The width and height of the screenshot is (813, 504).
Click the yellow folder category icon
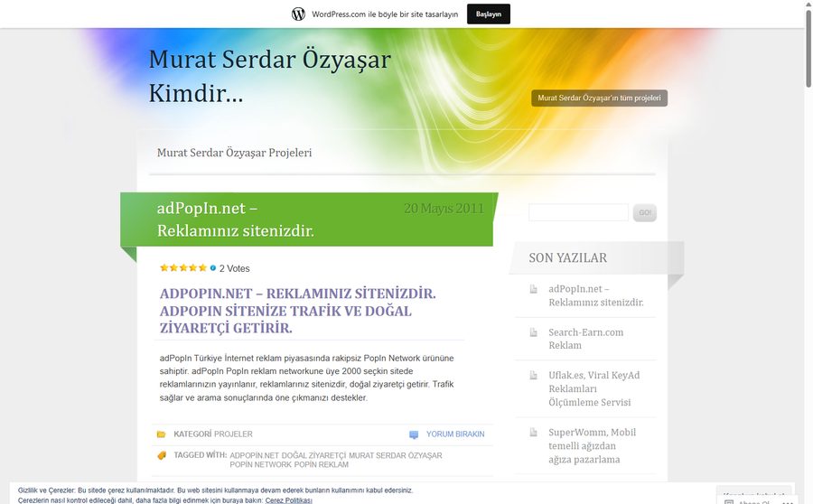pyautogui.click(x=162, y=434)
